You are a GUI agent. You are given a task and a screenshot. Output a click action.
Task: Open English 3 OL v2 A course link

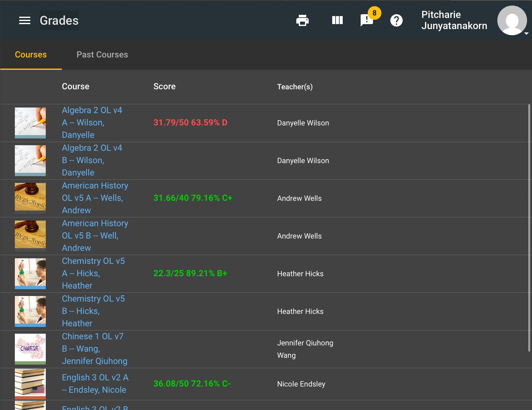coord(95,384)
